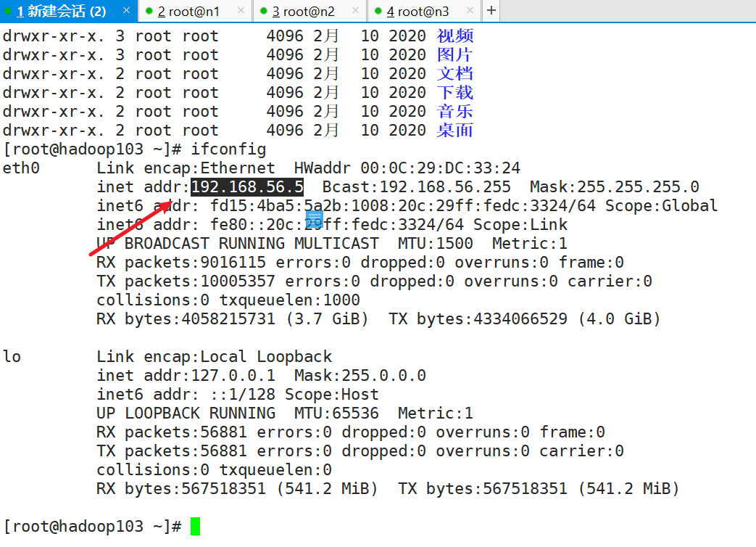Click the 视频 directory name
756x547 pixels.
(x=455, y=36)
